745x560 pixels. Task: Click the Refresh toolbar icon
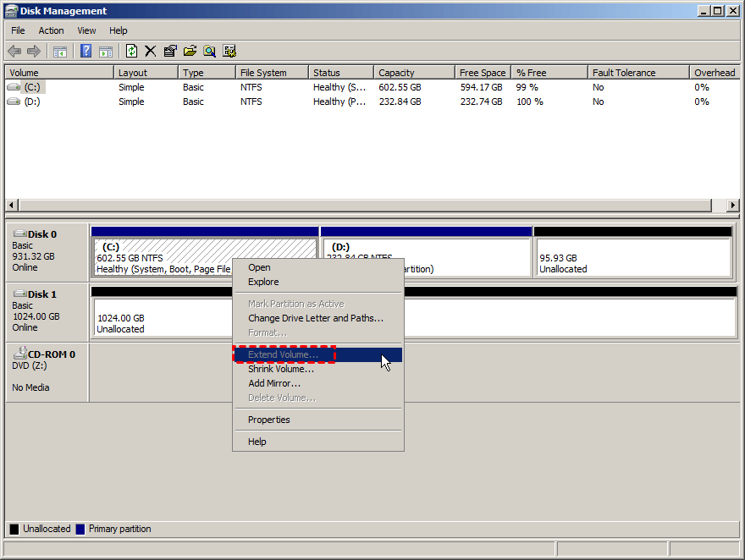click(x=131, y=52)
